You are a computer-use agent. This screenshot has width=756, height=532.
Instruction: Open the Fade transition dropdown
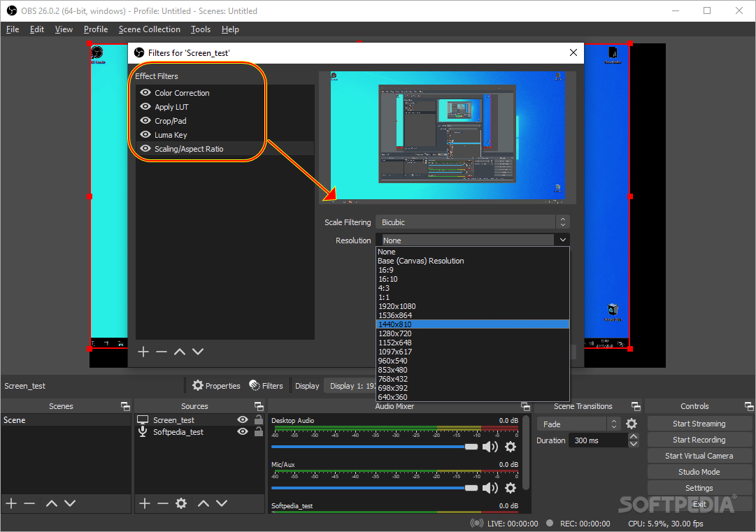tap(578, 424)
